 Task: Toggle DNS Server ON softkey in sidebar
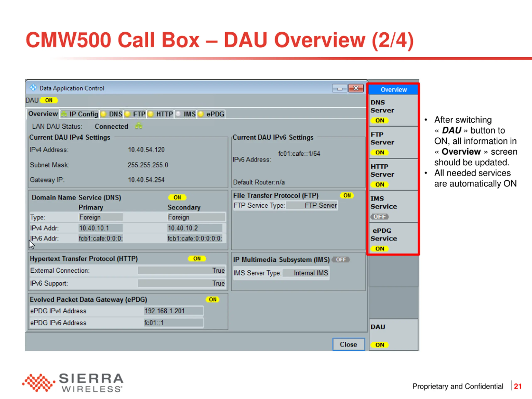point(393,111)
